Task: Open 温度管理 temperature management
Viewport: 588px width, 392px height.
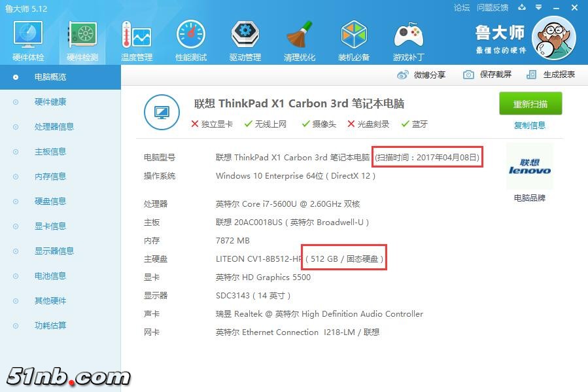Action: pyautogui.click(x=137, y=39)
